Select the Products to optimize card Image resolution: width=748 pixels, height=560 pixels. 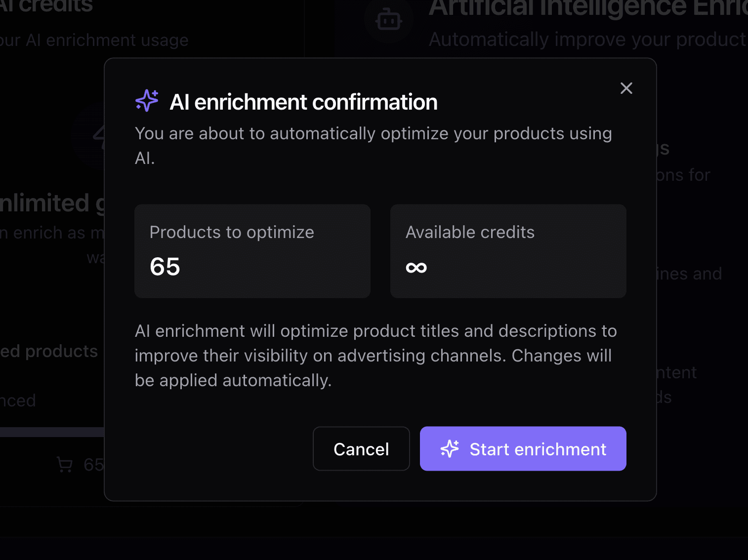252,251
